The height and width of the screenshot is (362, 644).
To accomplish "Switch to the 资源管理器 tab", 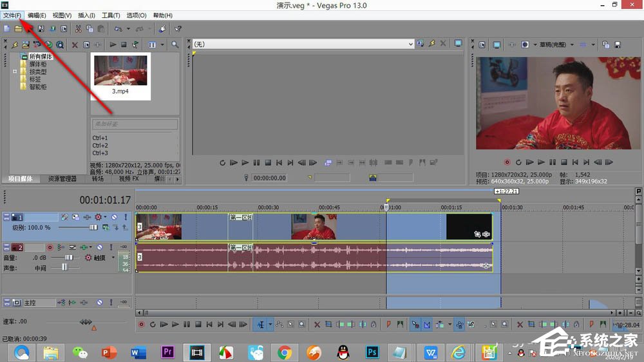I will [x=62, y=178].
